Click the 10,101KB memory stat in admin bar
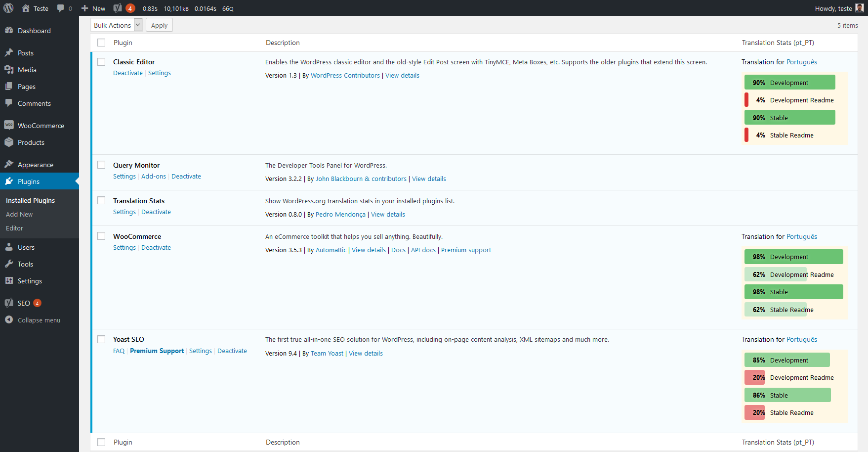This screenshot has width=868, height=452. (x=176, y=8)
